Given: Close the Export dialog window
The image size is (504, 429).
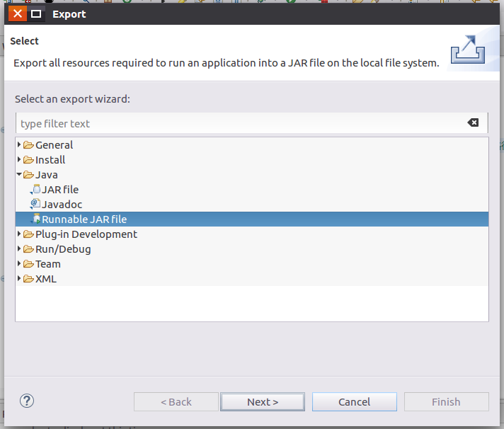Looking at the screenshot, I should (x=18, y=13).
